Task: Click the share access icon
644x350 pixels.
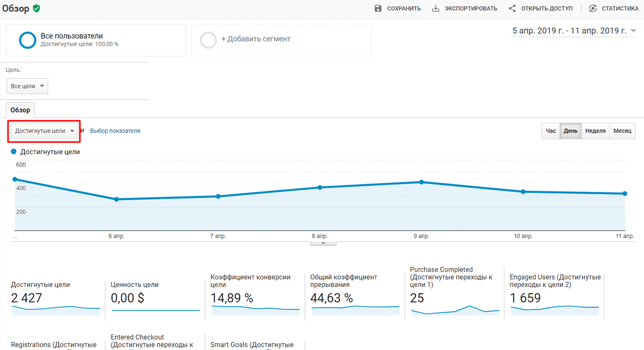Action: [512, 9]
